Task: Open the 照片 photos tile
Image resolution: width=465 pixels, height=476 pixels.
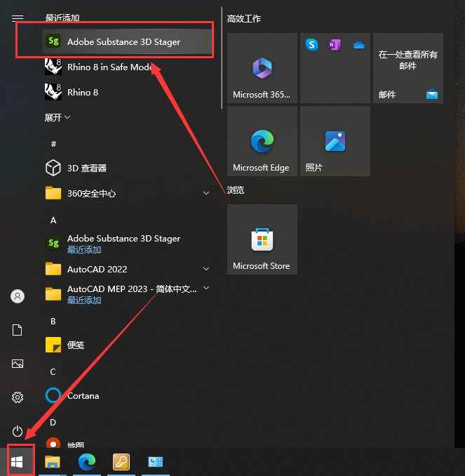Action: [335, 141]
